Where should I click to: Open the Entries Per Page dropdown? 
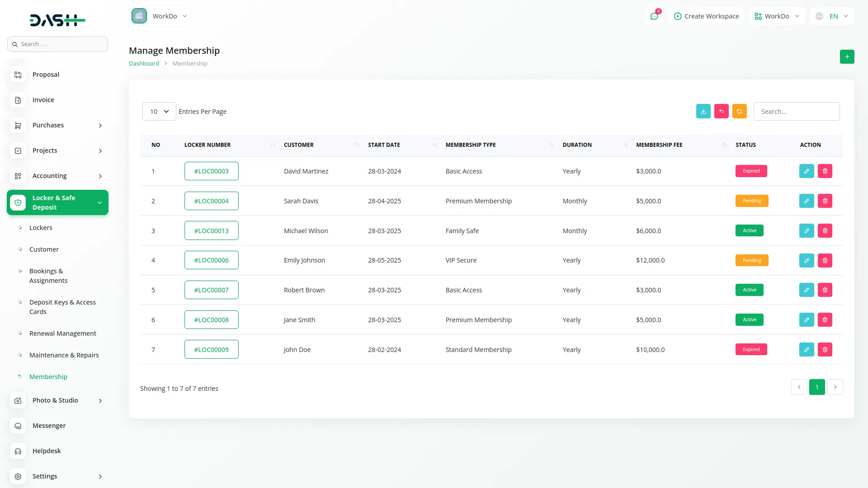pyautogui.click(x=159, y=111)
